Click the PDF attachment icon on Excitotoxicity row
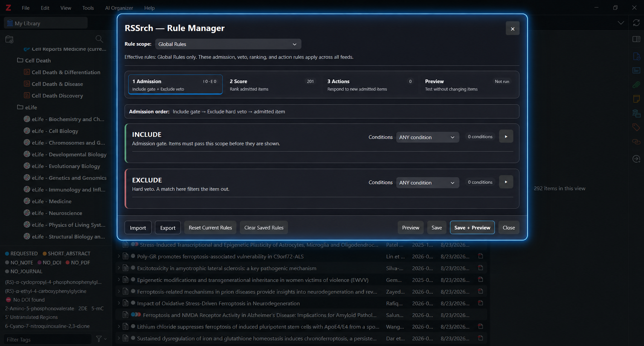This screenshot has height=346, width=644. pyautogui.click(x=481, y=268)
